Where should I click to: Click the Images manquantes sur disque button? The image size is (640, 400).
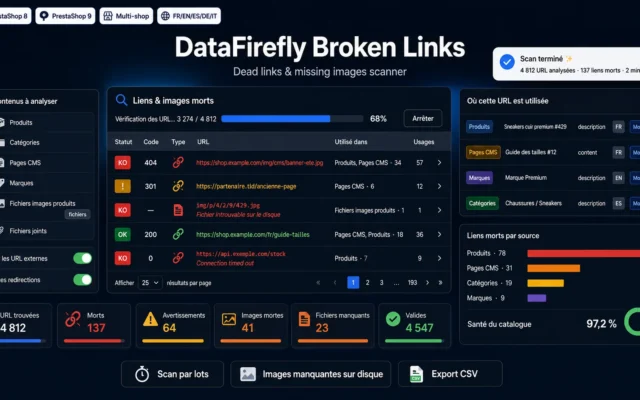point(311,374)
